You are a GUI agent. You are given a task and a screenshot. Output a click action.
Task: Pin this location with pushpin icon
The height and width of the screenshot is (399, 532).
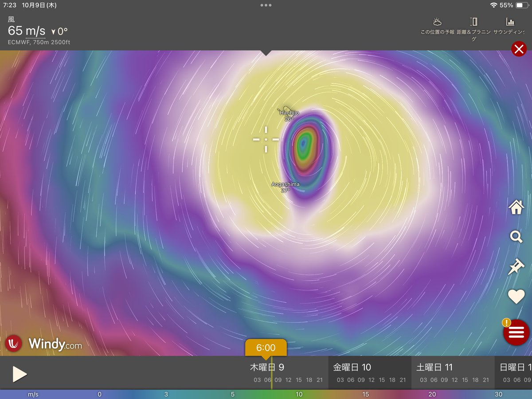[516, 267]
